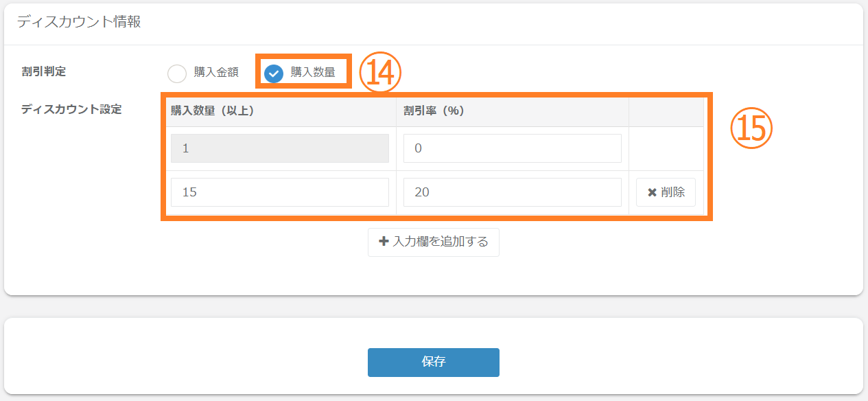The image size is (868, 401).
Task: Click the × icon in 削除 button
Action: click(x=652, y=192)
